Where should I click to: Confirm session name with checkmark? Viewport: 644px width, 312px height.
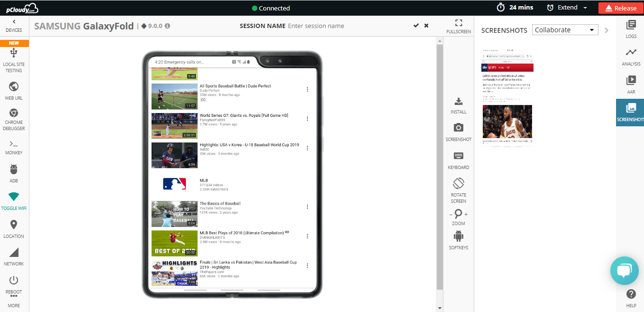(416, 26)
